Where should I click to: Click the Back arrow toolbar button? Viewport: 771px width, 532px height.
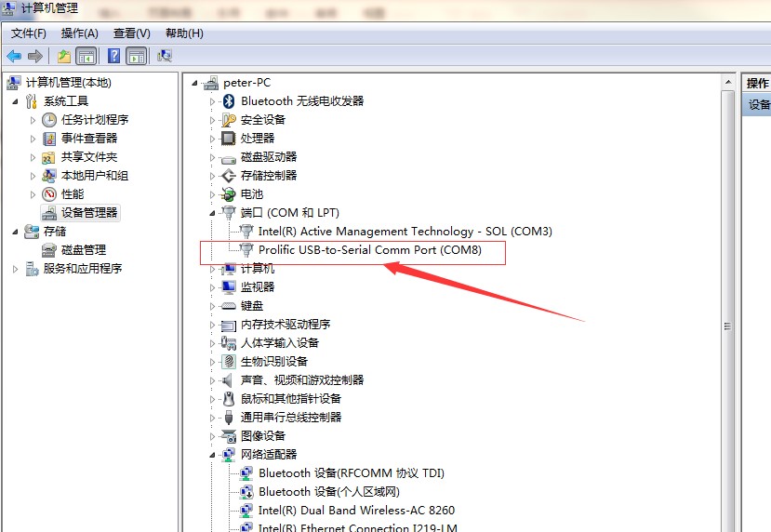click(x=14, y=56)
